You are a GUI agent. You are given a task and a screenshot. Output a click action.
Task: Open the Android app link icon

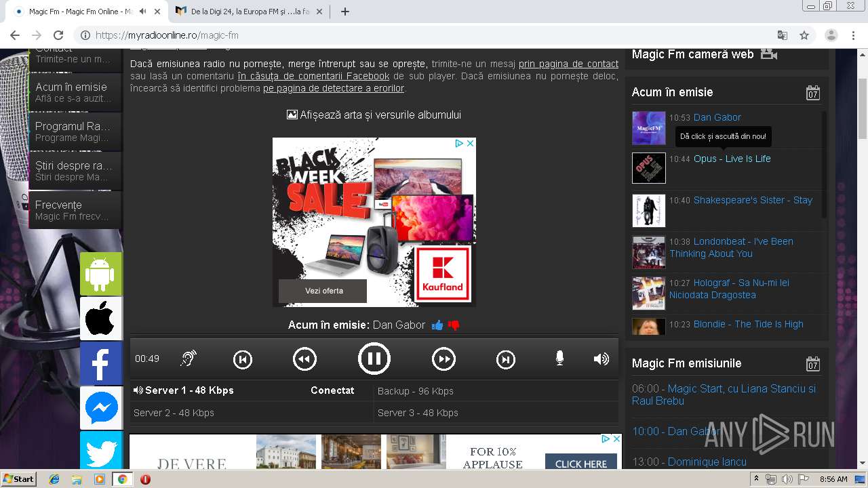pos(101,274)
